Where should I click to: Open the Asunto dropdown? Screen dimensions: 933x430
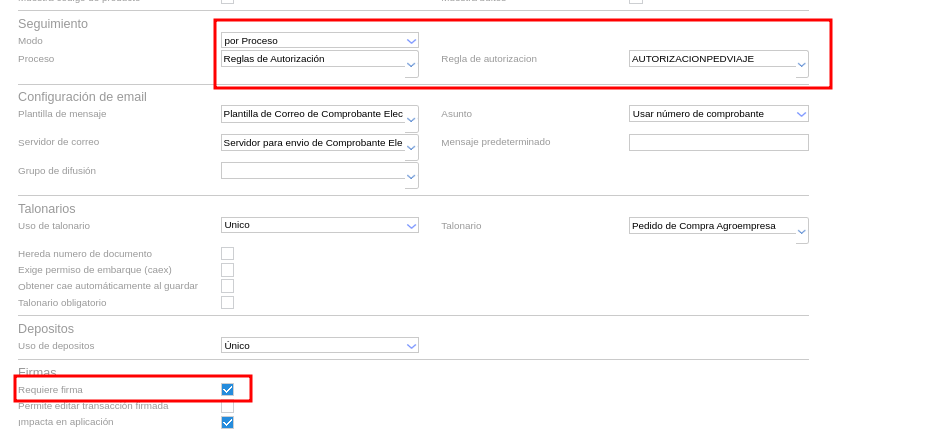(x=801, y=114)
